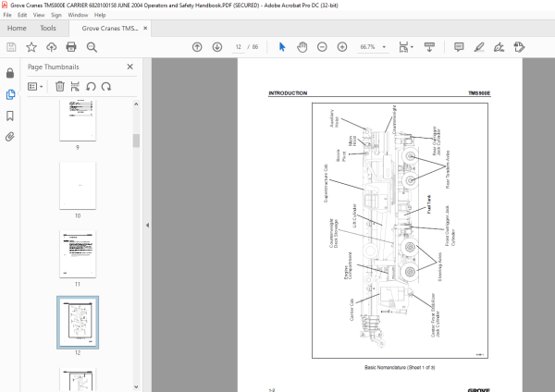The width and height of the screenshot is (555, 392).
Task: Select page 9 thumbnail
Action: [78, 120]
